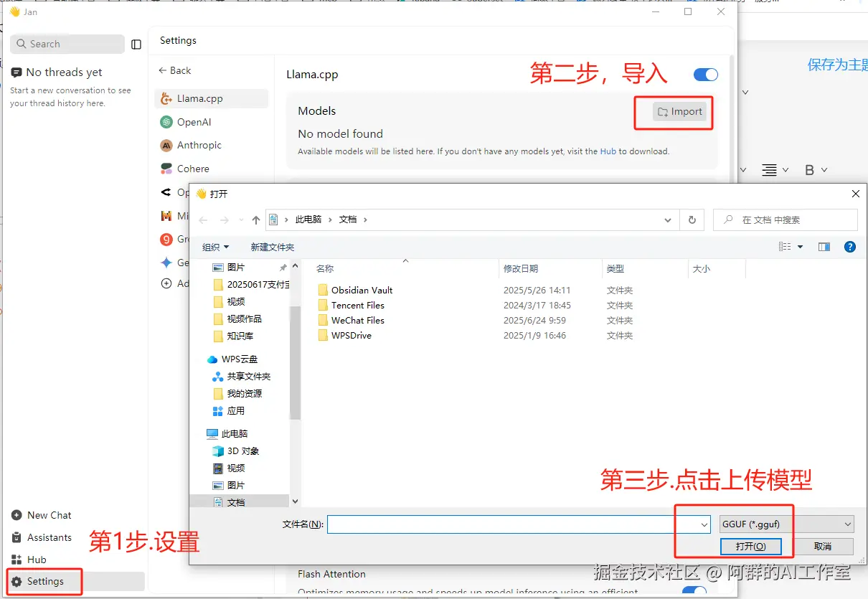Click the 打开(O) button
The width and height of the screenshot is (868, 599).
coord(750,547)
